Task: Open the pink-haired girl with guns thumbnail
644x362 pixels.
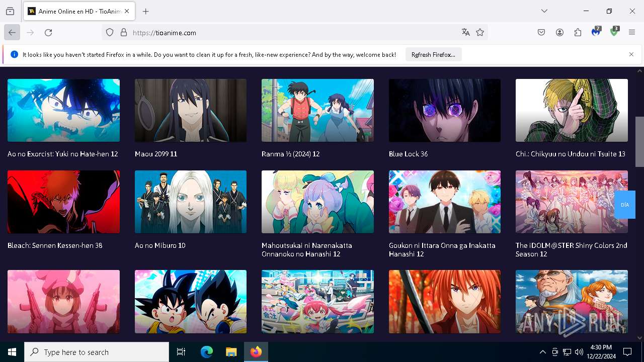Action: 63,302
